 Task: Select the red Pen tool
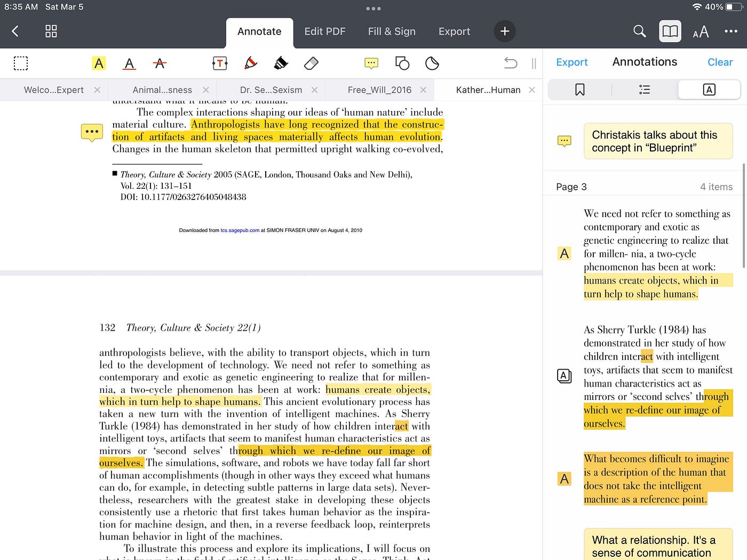[250, 63]
